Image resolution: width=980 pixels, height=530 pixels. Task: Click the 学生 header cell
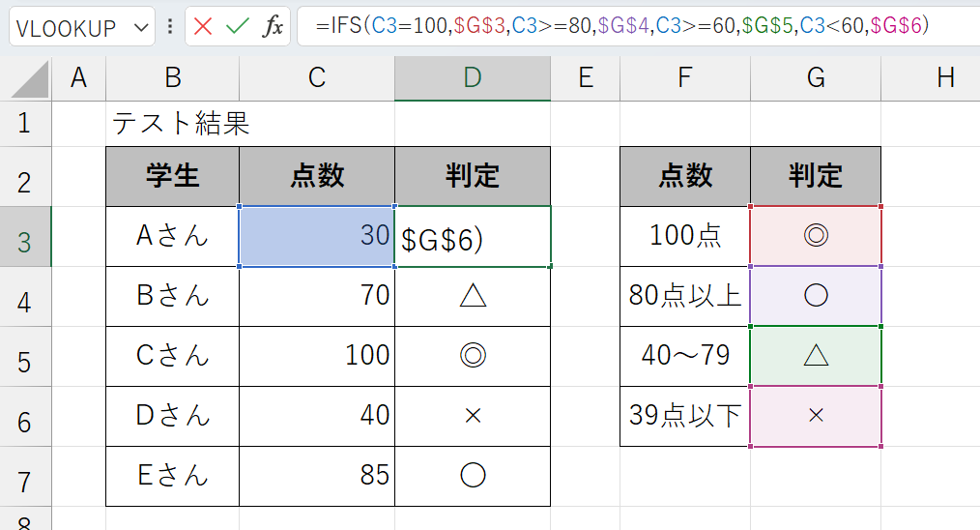[172, 176]
